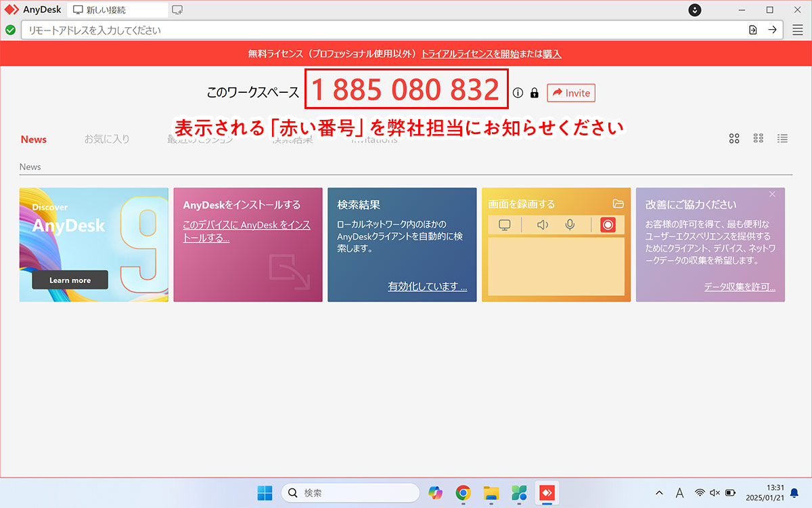This screenshot has height=508, width=812.
Task: Select the News tab
Action: coord(34,139)
